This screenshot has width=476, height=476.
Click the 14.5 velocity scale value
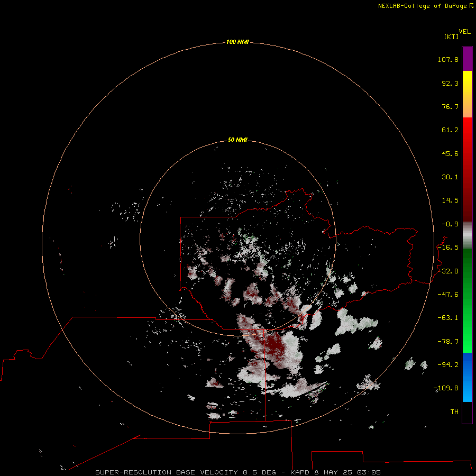point(450,200)
